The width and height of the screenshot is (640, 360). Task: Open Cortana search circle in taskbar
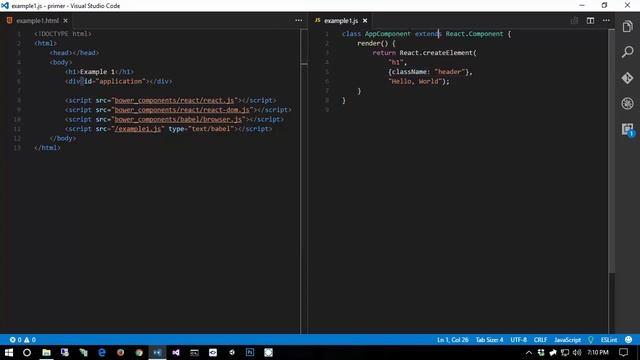[27, 352]
